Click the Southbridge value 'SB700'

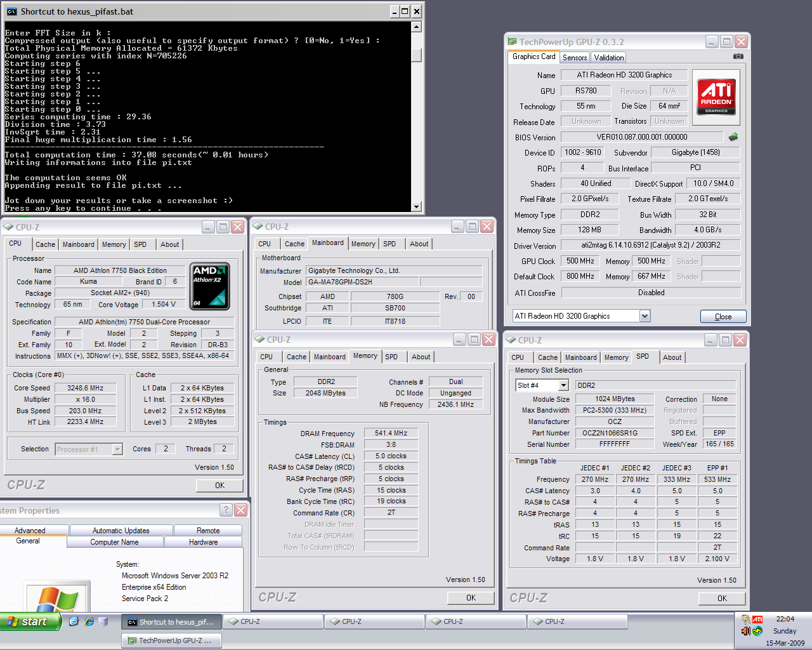pyautogui.click(x=395, y=308)
